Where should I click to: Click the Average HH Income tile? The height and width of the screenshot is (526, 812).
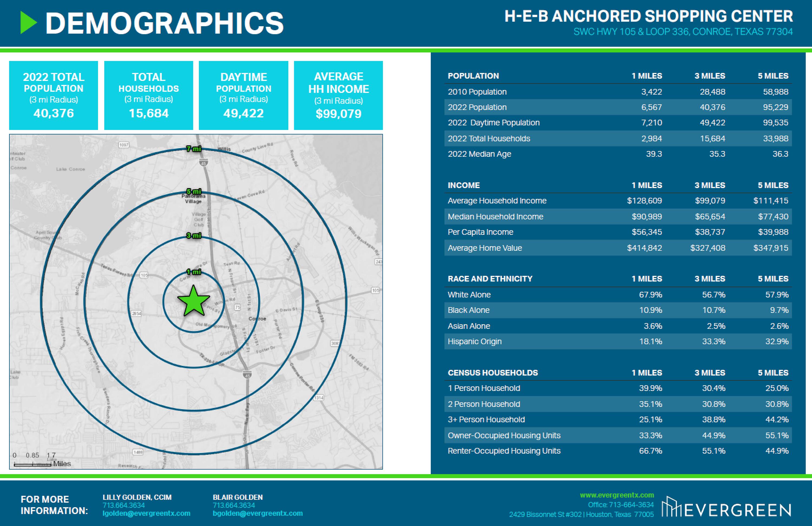coord(338,95)
